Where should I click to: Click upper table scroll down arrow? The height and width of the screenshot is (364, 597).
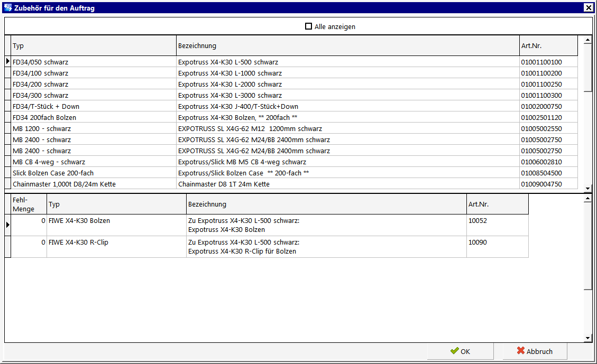(x=588, y=189)
